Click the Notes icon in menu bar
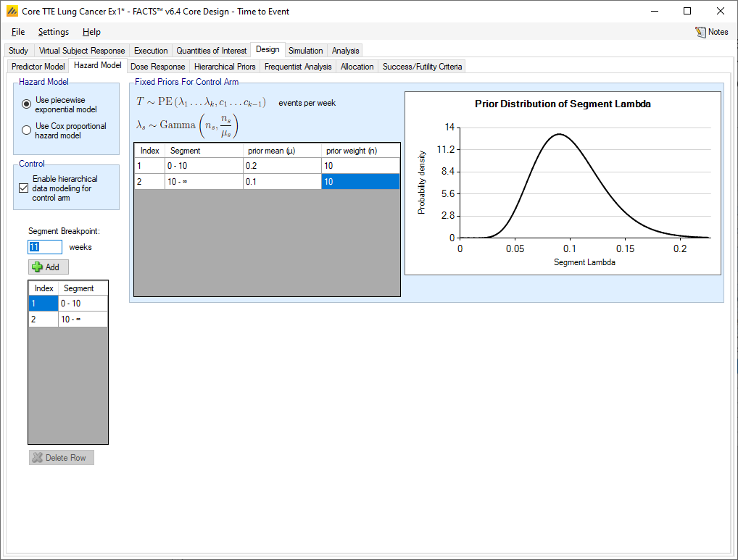Screen dimensions: 738x560 [x=700, y=32]
